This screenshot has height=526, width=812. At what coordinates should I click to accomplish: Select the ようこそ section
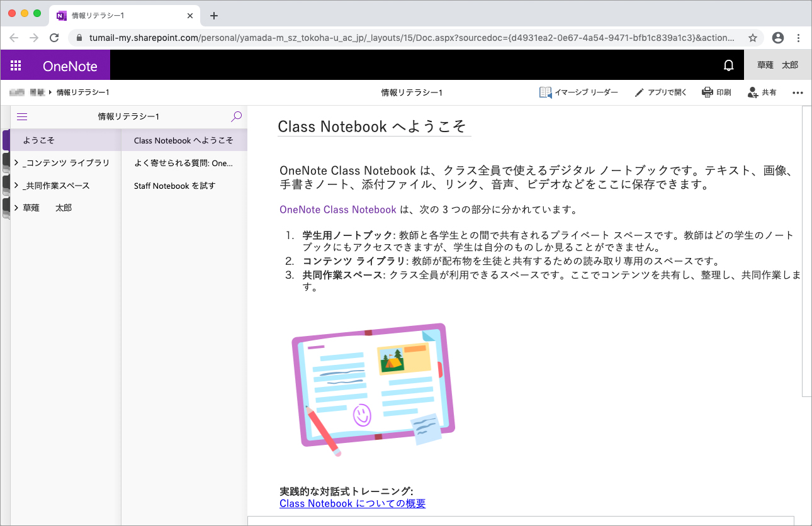[39, 140]
